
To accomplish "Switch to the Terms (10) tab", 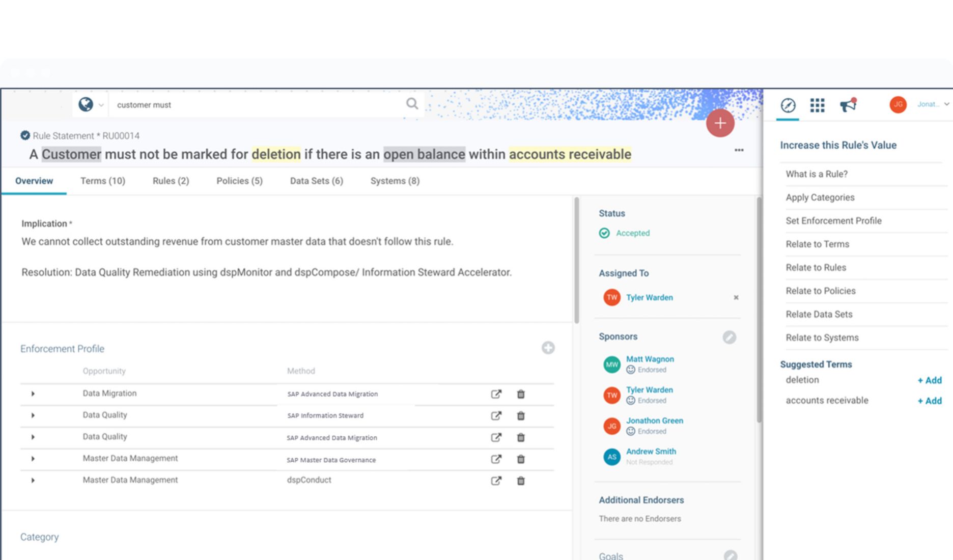I will click(x=103, y=181).
